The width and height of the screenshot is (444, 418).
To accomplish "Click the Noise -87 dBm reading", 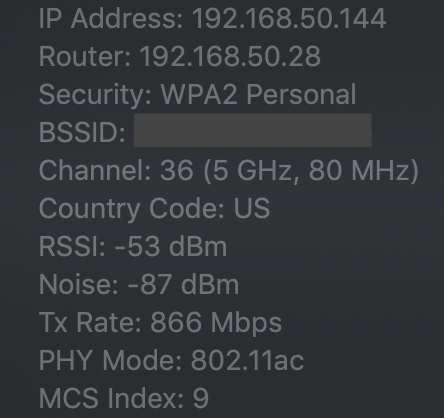I will pos(139,284).
